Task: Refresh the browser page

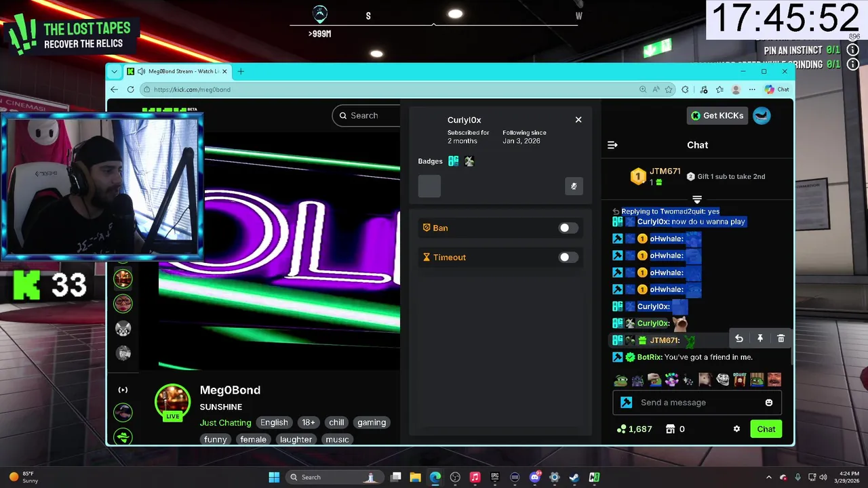Action: click(x=130, y=89)
